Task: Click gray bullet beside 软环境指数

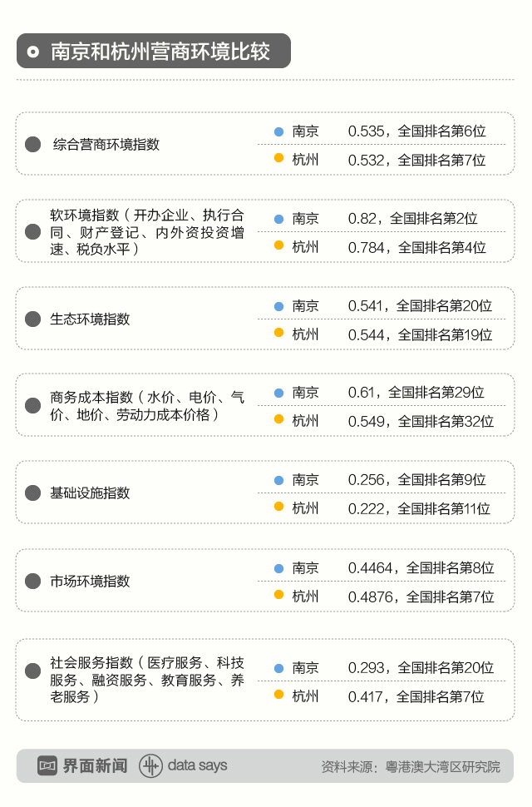Action: pos(33,231)
